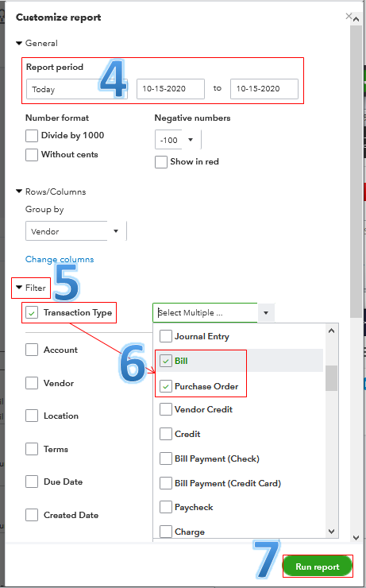Edit the report start date field
The image size is (366, 588).
pos(171,89)
